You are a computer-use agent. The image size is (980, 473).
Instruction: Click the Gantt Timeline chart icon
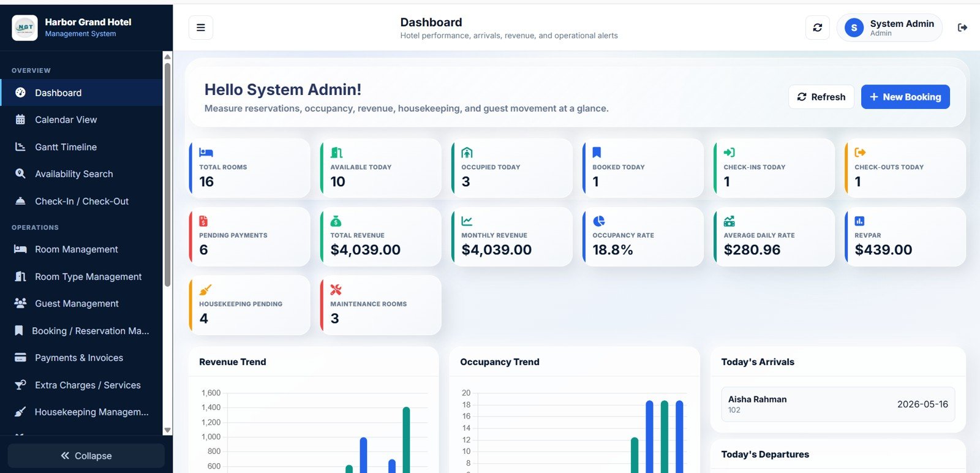pos(20,147)
